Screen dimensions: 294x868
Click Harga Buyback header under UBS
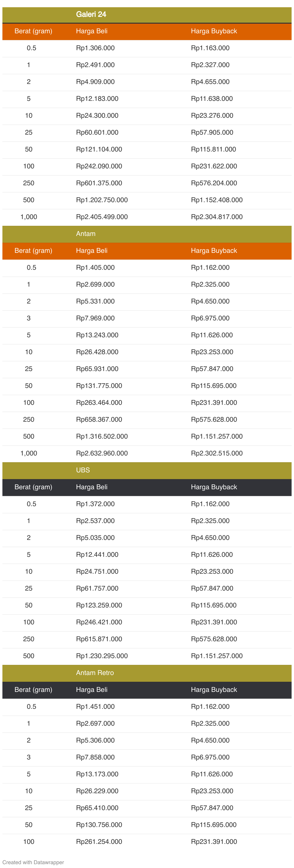(214, 487)
